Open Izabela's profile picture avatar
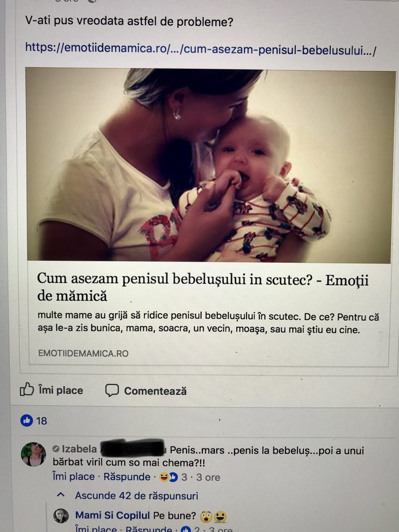Viewport: 399px width, 532px height. pyautogui.click(x=33, y=454)
